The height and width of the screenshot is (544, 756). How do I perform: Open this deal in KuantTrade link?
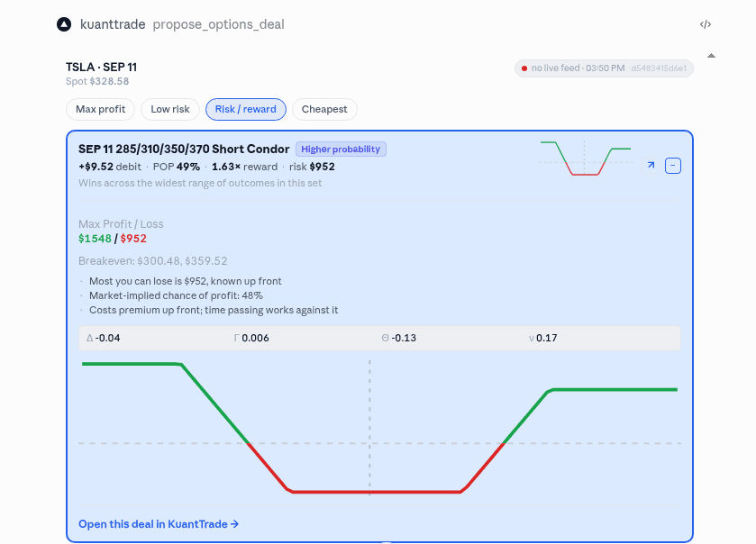tap(159, 524)
